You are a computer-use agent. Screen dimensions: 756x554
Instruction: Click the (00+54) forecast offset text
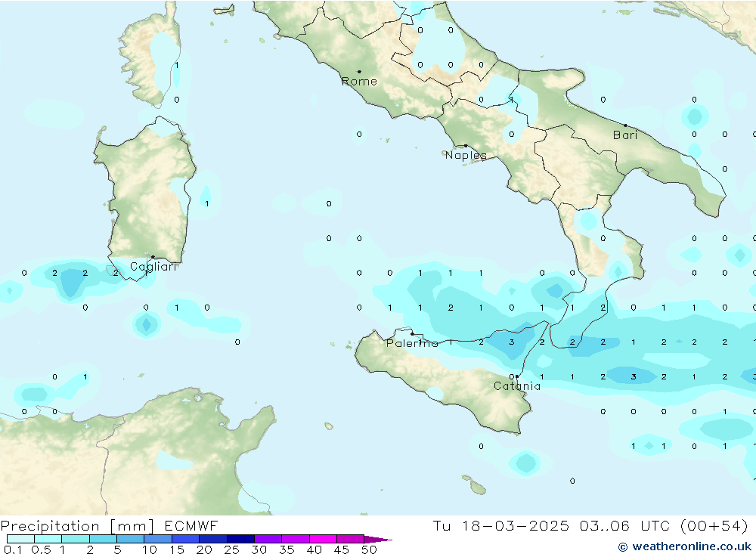pyautogui.click(x=714, y=525)
